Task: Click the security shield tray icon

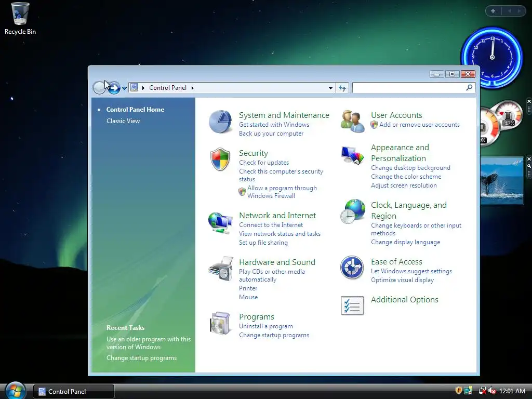Action: (458, 391)
